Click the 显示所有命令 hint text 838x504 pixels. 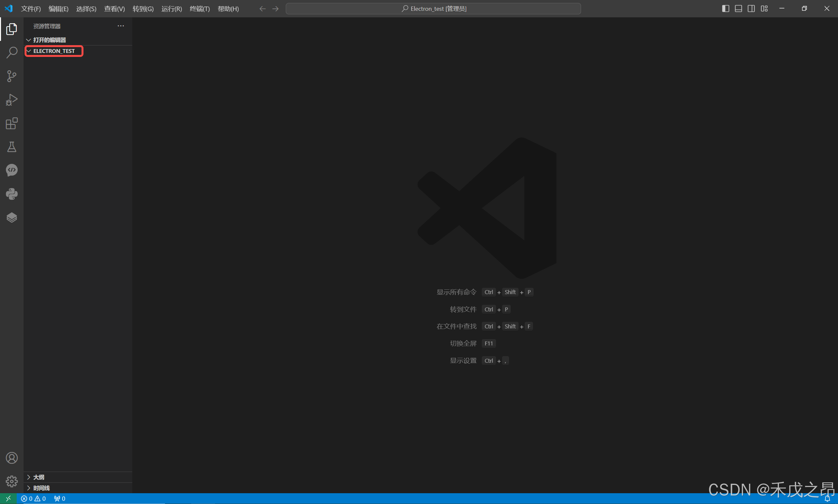[456, 292]
